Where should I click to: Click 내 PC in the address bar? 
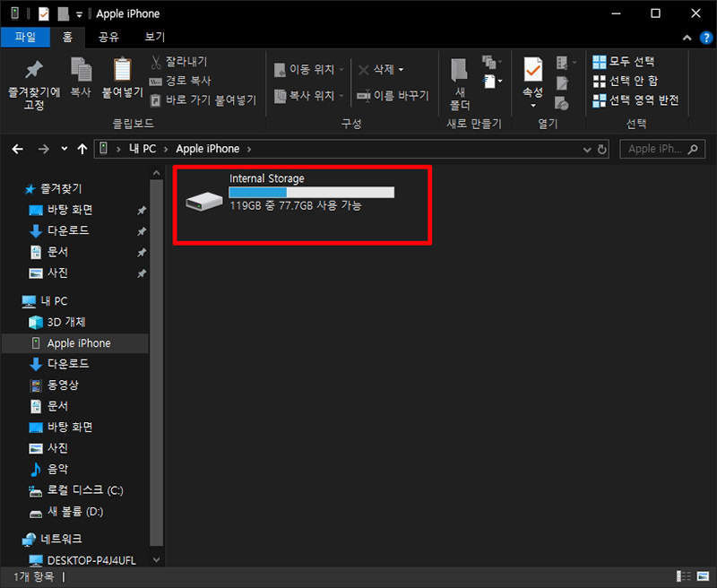pos(143,149)
